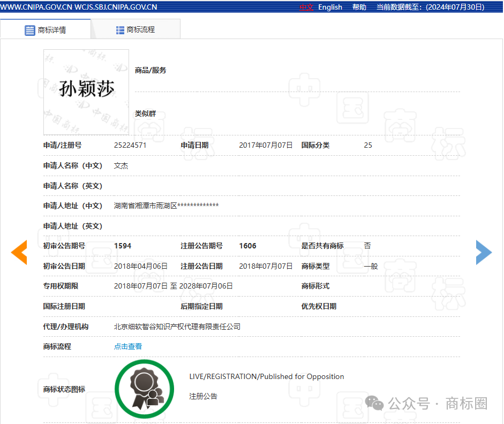
Task: Click the 商标详情 tab list icon
Action: (x=30, y=30)
